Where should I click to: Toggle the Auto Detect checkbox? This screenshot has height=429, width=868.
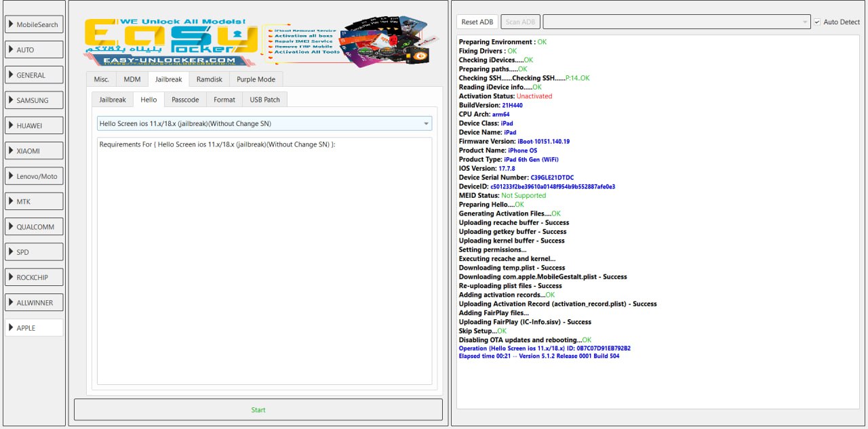817,22
